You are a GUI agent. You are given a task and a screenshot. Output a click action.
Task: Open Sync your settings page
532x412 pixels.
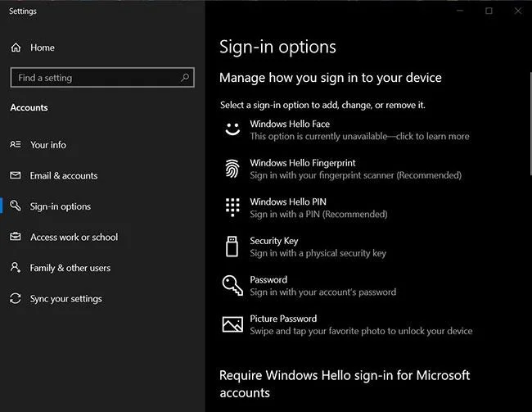(x=65, y=298)
